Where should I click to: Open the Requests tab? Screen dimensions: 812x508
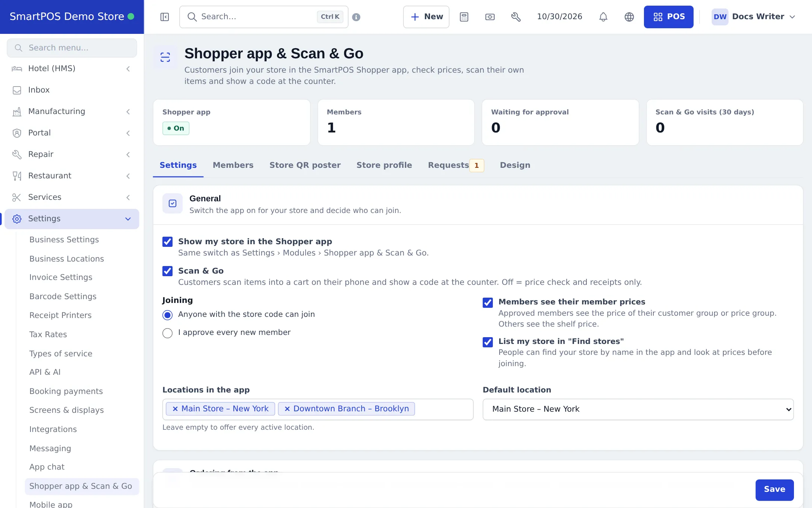[456, 165]
